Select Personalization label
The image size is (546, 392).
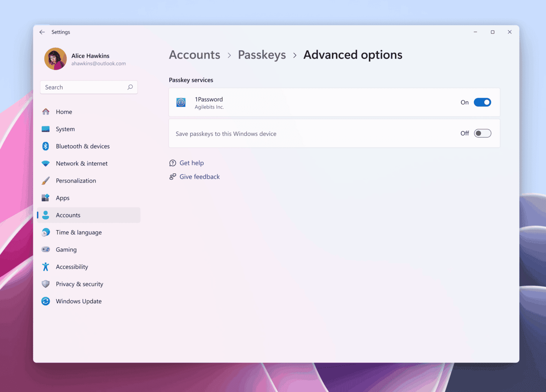point(76,181)
